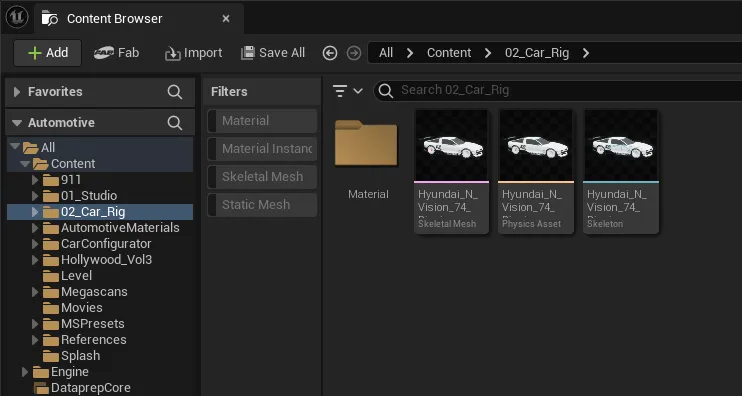Open the chevron after the 02_Car_Rig breadcrumb

[x=586, y=53]
